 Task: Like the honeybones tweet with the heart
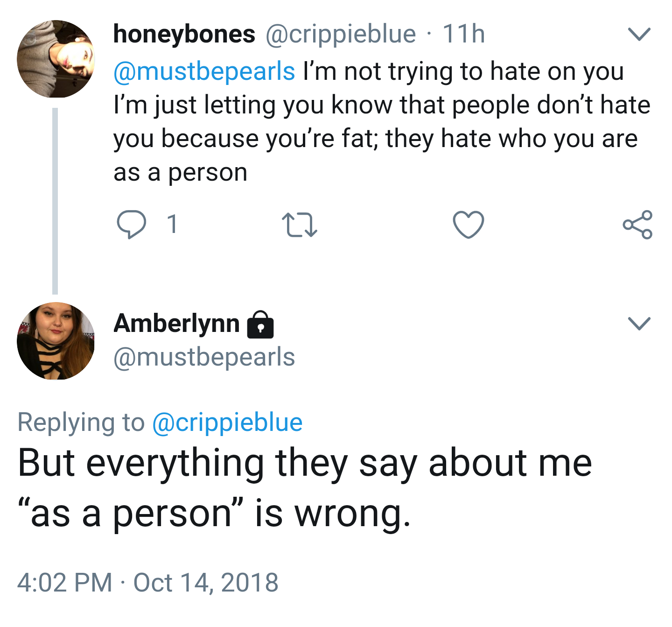click(x=469, y=225)
